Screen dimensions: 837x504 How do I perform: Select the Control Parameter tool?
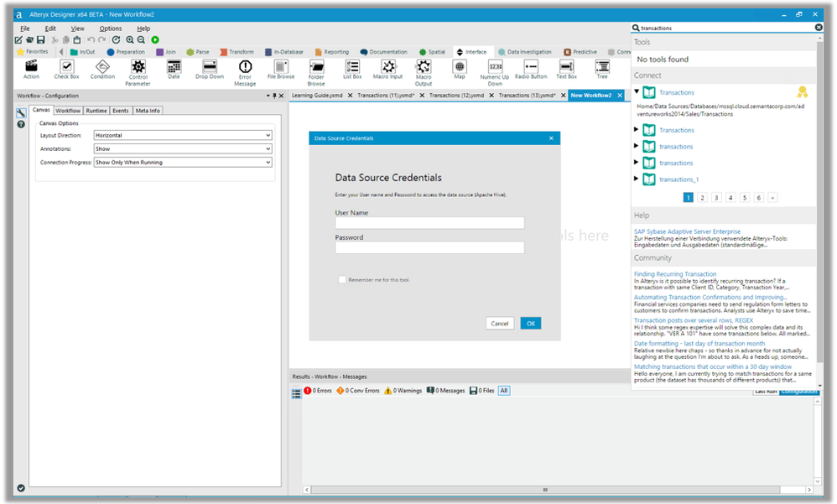[138, 72]
